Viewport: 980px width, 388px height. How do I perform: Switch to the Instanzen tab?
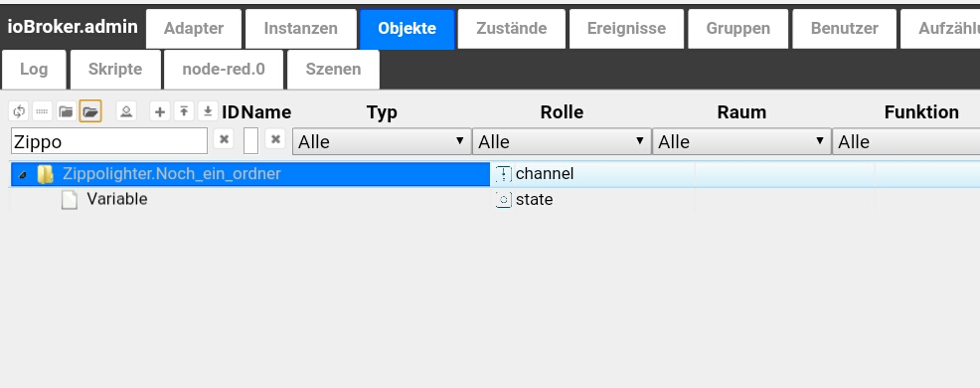click(300, 29)
